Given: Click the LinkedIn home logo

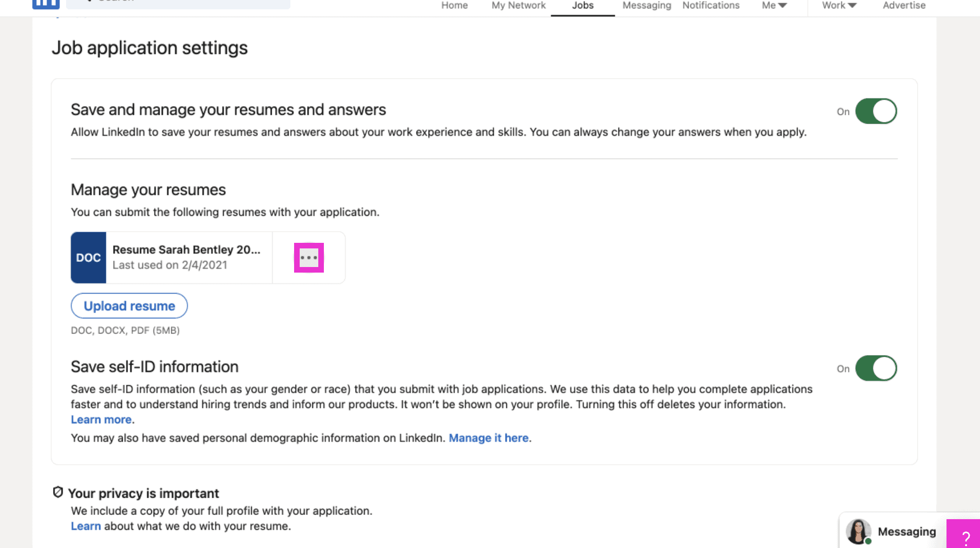Looking at the screenshot, I should [x=45, y=4].
